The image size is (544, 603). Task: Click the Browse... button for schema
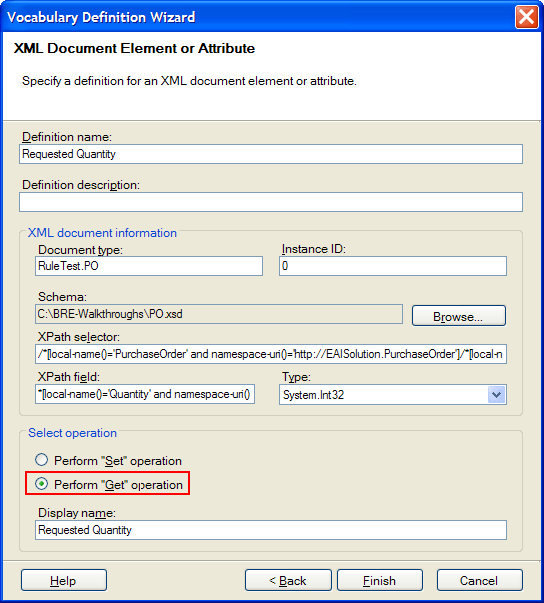[x=459, y=316]
